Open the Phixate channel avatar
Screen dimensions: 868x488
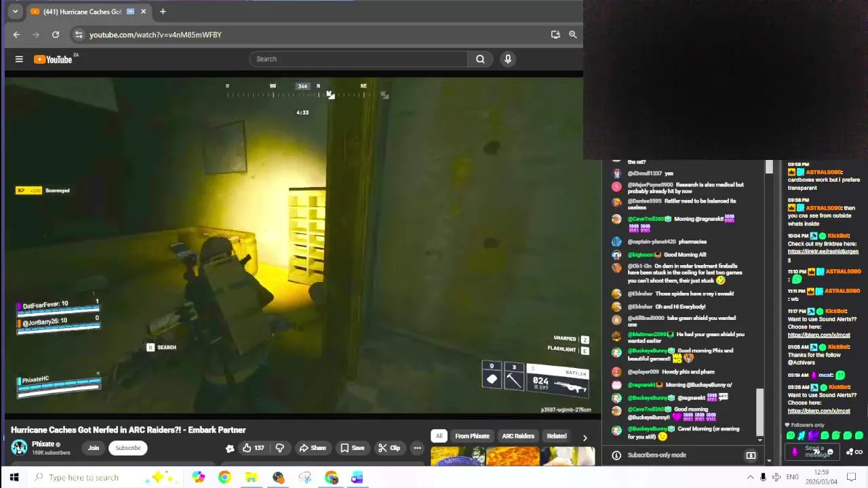[19, 447]
